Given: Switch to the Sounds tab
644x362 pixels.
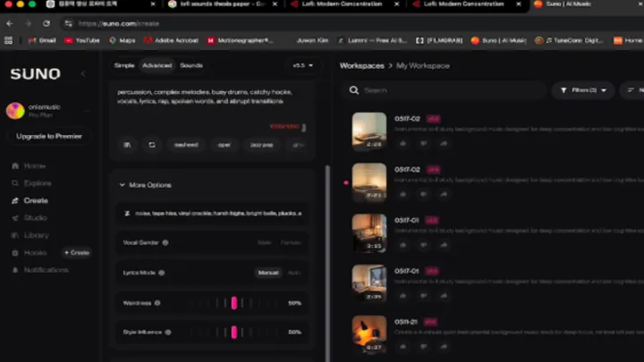Looking at the screenshot, I should tap(191, 65).
